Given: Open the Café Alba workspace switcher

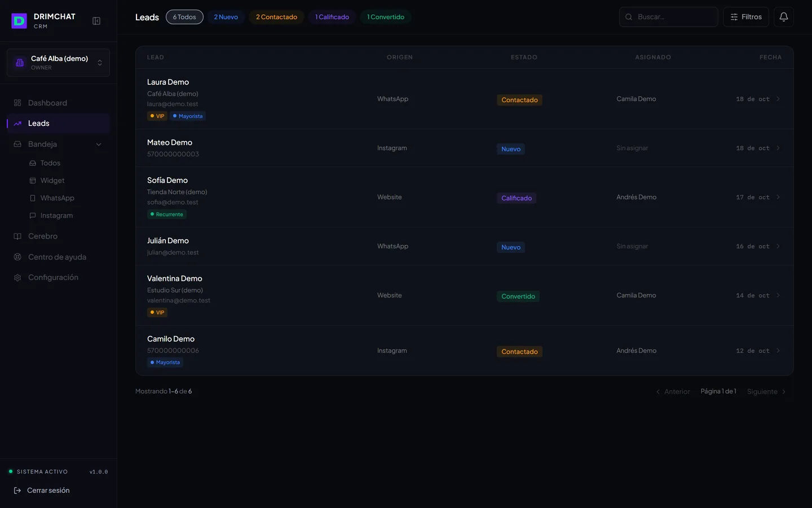Looking at the screenshot, I should coord(58,63).
